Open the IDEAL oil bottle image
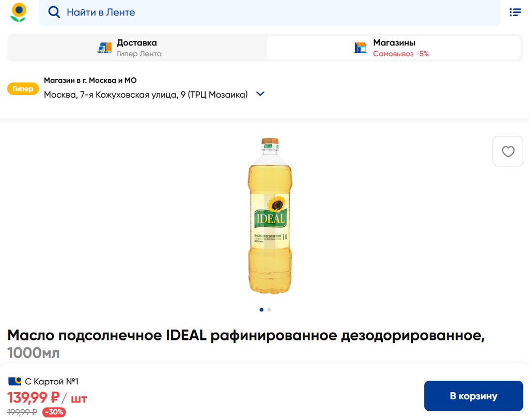 (270, 215)
